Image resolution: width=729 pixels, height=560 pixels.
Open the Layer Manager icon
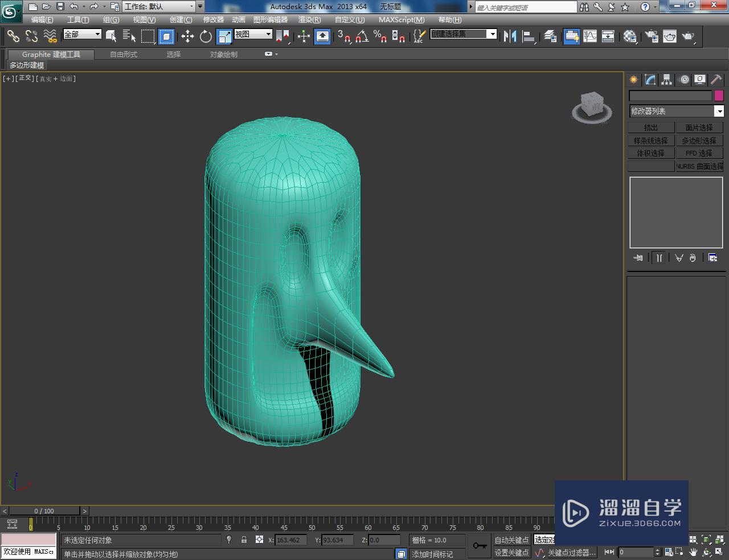pyautogui.click(x=550, y=36)
